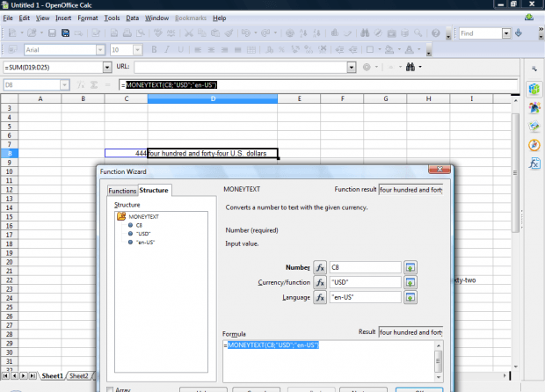The image size is (545, 392).
Task: Open the Tools menu
Action: pos(112,18)
